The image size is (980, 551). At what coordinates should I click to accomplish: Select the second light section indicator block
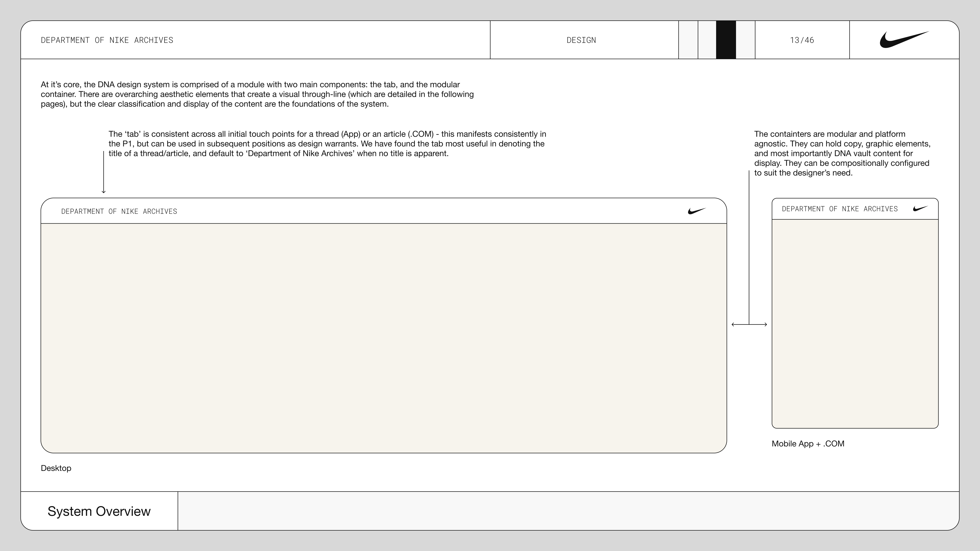pos(707,40)
